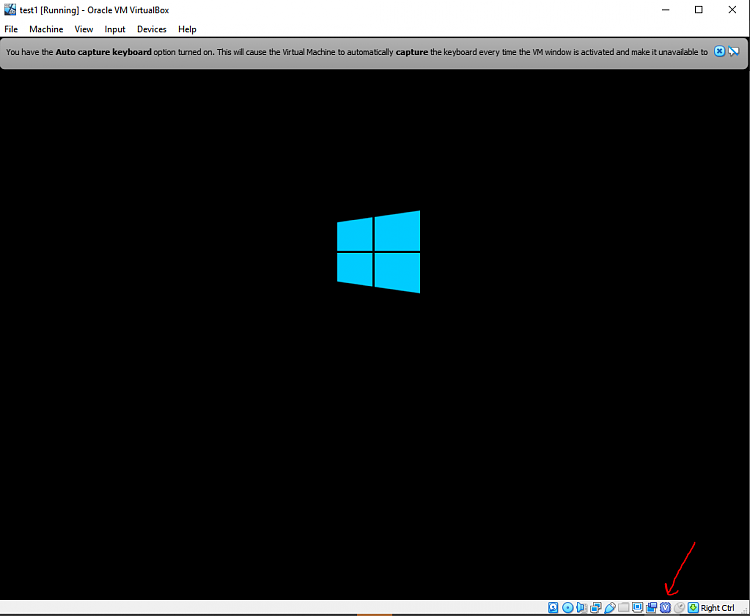Open the hard disk activity indicator

click(x=553, y=607)
